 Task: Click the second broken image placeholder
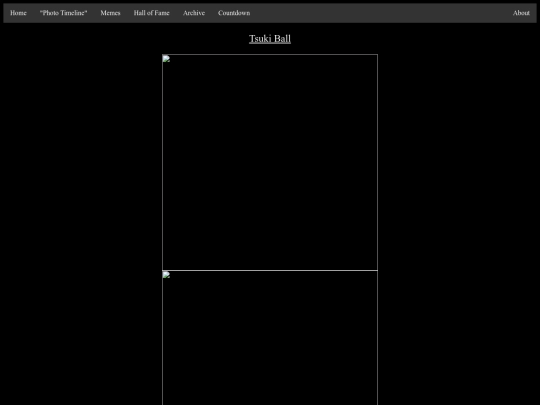point(270,338)
